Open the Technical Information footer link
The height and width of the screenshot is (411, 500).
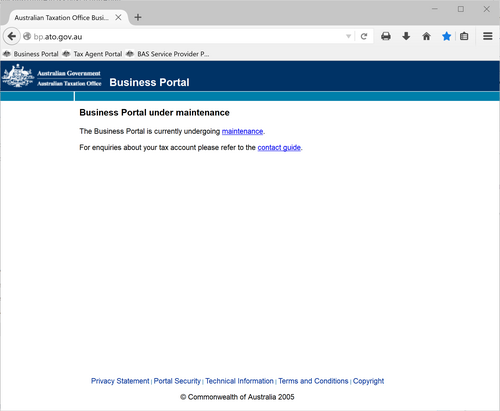[239, 381]
